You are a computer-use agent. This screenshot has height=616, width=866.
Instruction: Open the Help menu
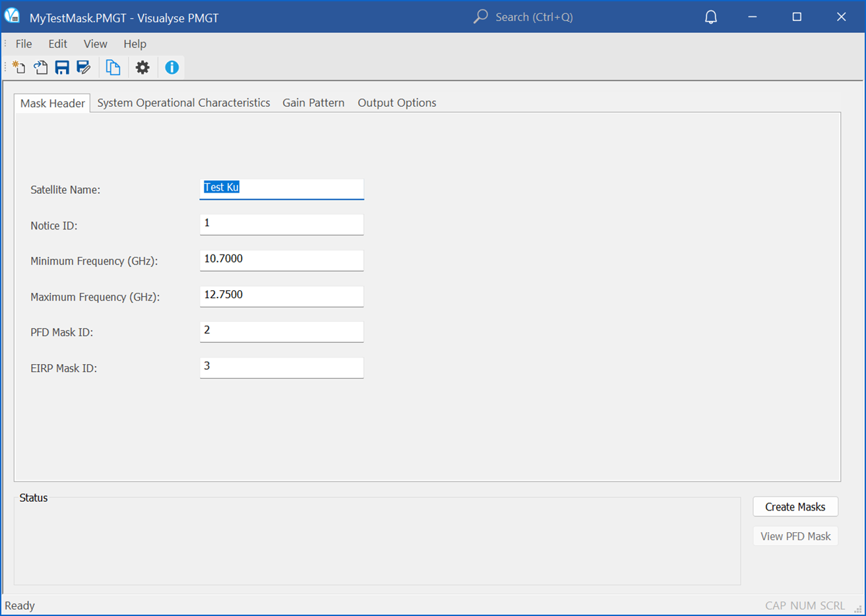pos(135,44)
